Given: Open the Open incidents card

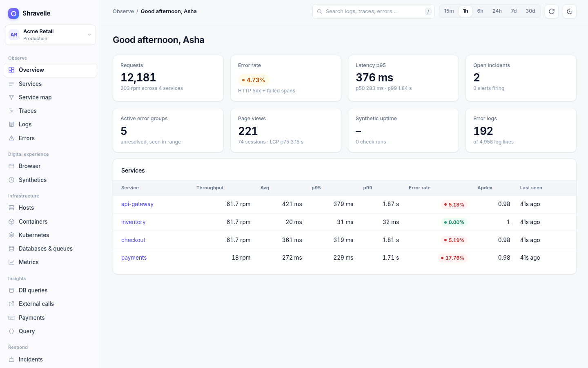Looking at the screenshot, I should point(521,78).
